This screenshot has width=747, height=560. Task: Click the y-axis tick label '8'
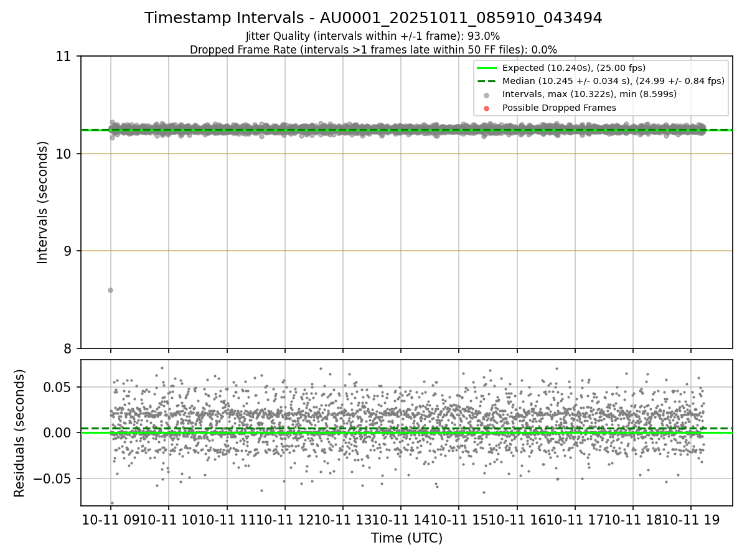tap(68, 348)
